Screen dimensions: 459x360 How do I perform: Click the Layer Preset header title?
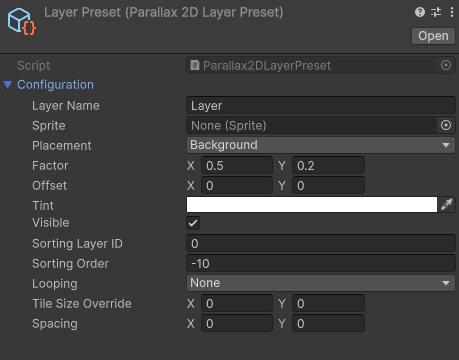point(164,13)
